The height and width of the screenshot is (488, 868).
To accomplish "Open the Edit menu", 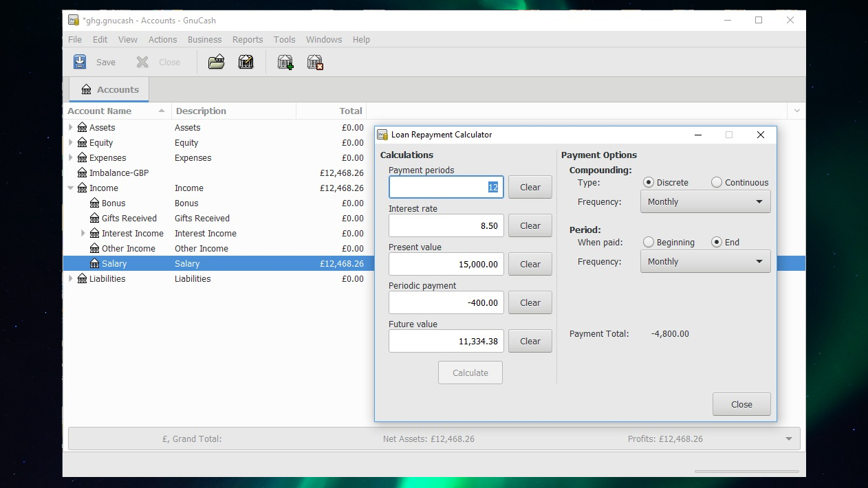I will pos(100,39).
